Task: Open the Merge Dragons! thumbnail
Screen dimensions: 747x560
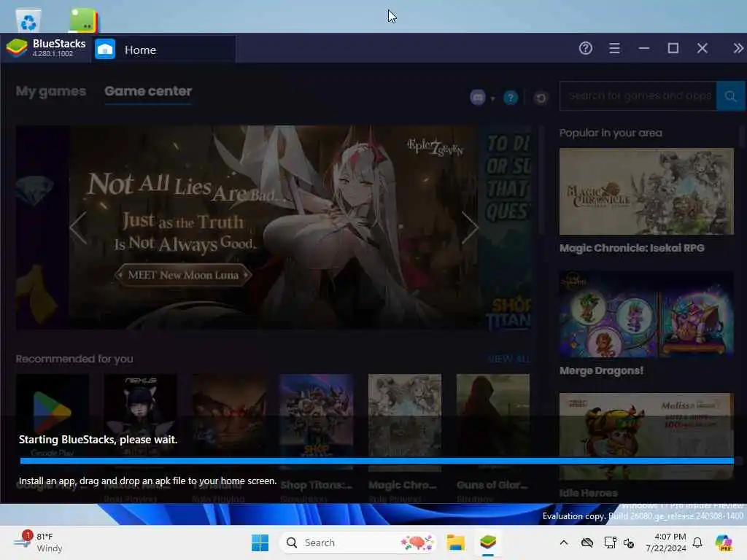Action: pyautogui.click(x=646, y=314)
